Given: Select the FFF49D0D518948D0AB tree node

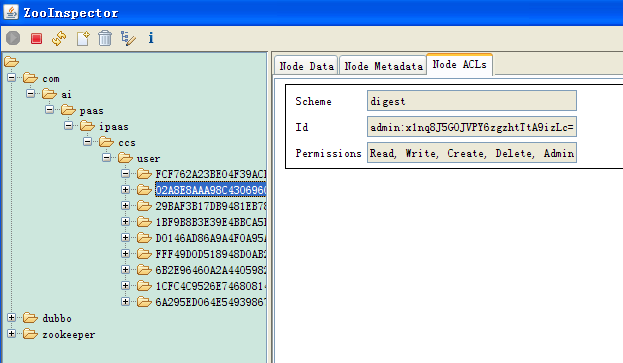Looking at the screenshot, I should pyautogui.click(x=211, y=254).
